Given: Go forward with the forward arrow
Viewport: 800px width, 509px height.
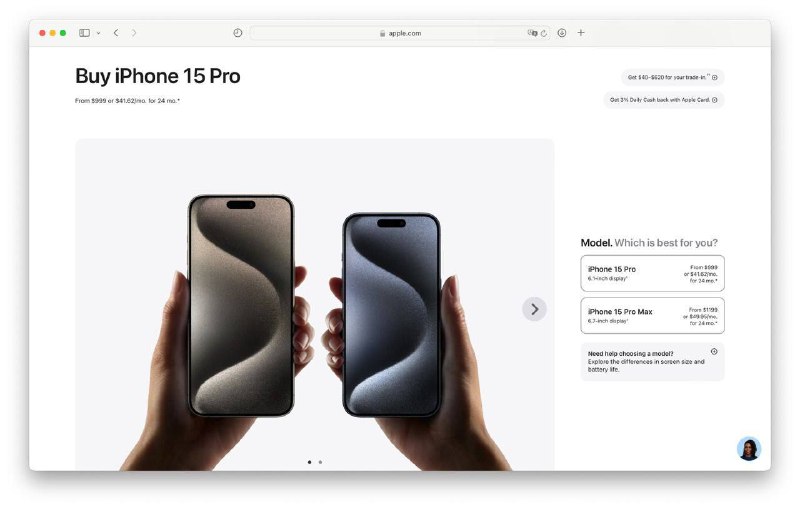Looking at the screenshot, I should (x=134, y=33).
